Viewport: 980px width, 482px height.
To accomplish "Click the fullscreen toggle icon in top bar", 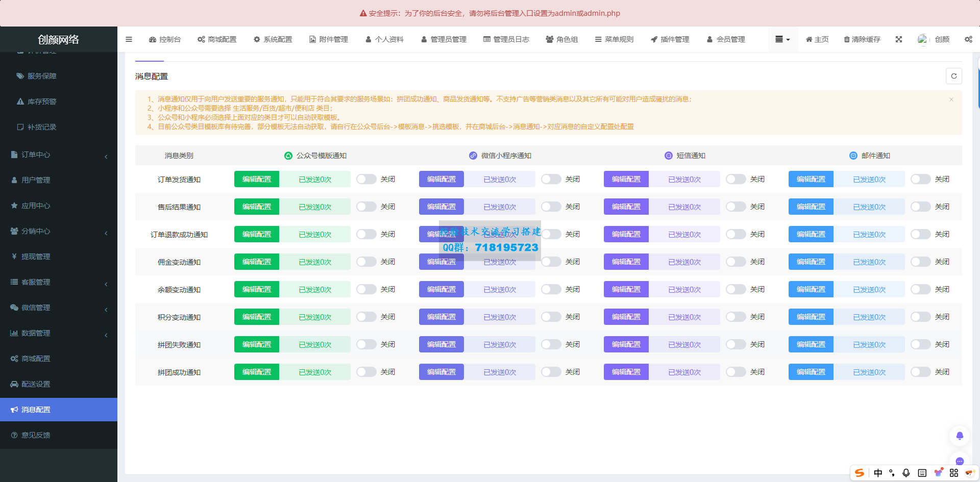I will [x=899, y=39].
